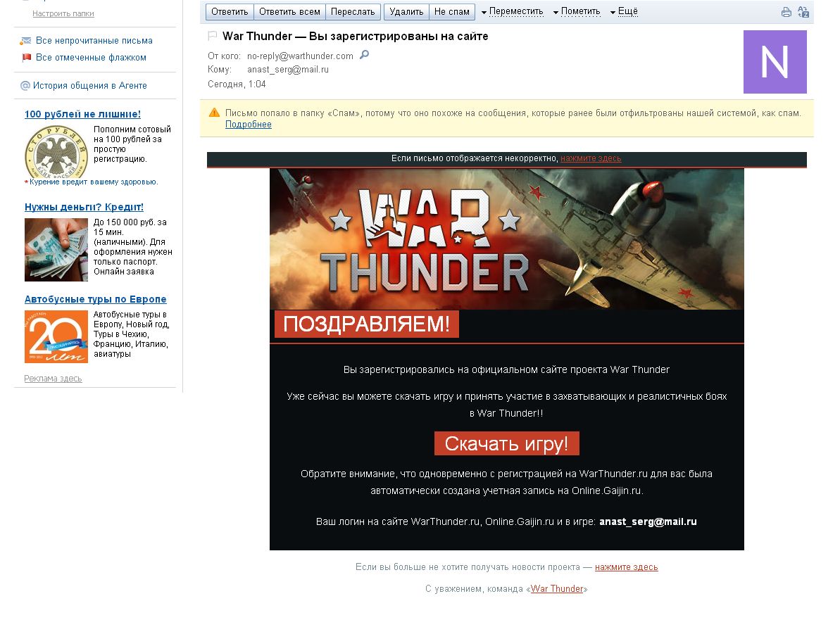The height and width of the screenshot is (620, 840).
Task: Open sender avatar with letter N
Action: (775, 61)
